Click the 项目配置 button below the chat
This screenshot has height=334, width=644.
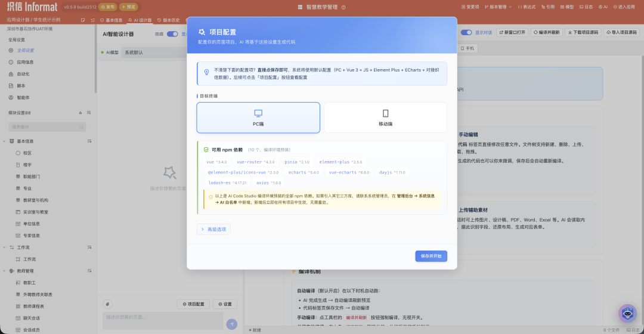pyautogui.click(x=193, y=304)
